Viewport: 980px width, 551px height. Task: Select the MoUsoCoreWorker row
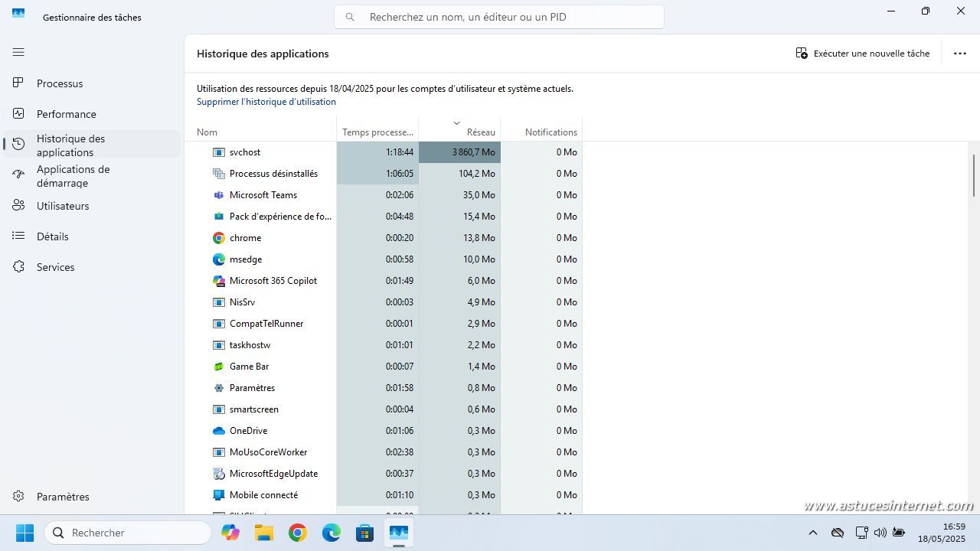pos(383,452)
